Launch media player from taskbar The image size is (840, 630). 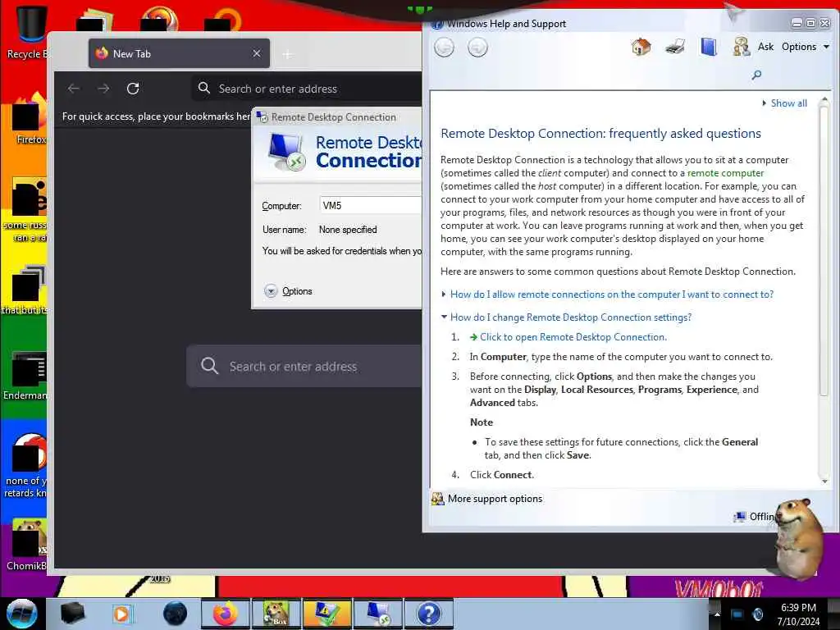coord(121,614)
